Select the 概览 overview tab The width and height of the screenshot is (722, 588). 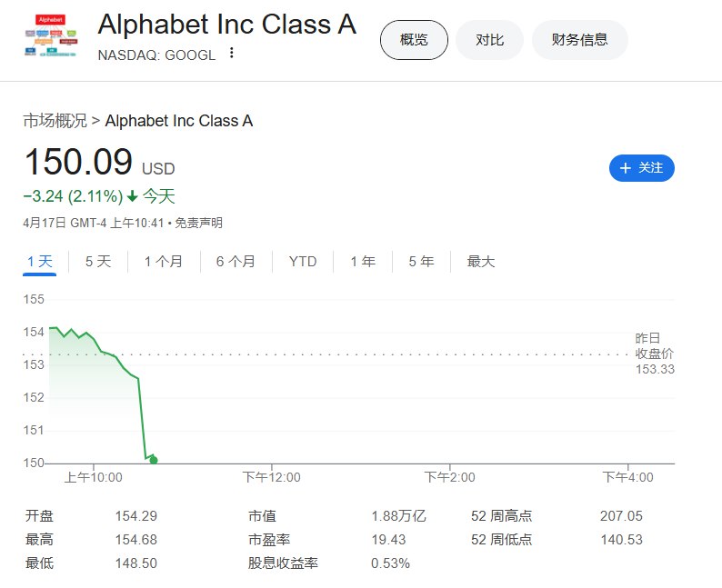[414, 40]
